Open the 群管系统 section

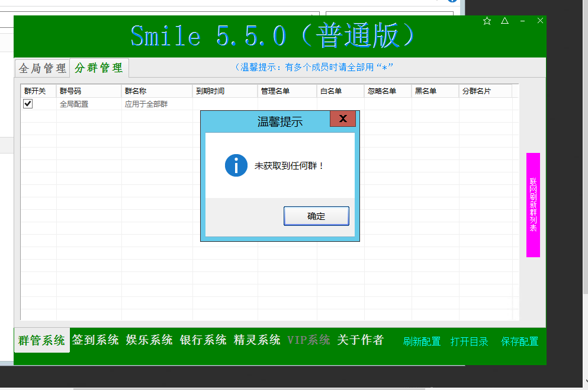[41, 341]
